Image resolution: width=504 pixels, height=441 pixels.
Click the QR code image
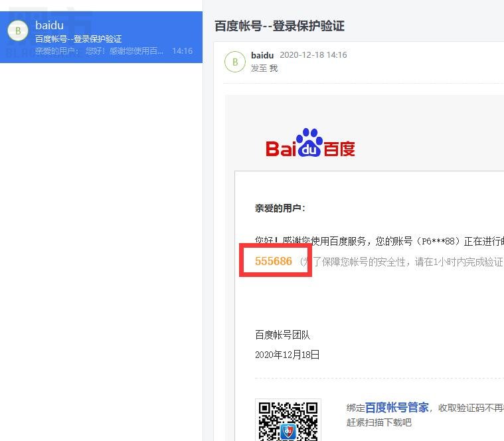point(288,420)
